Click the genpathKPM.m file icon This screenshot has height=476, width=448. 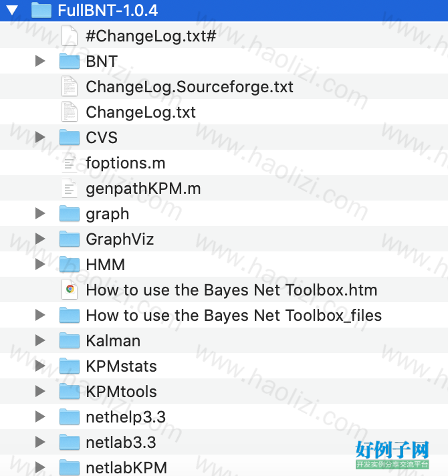[70, 188]
